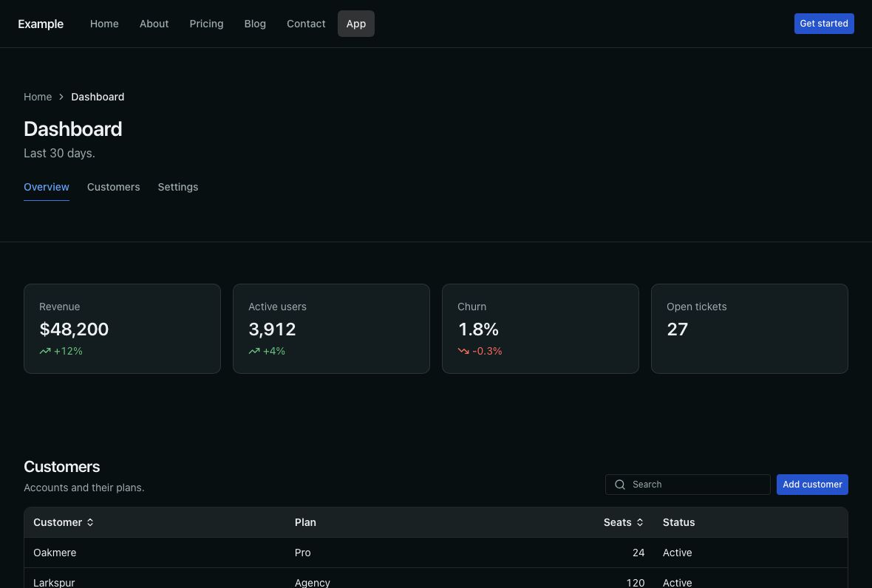The height and width of the screenshot is (588, 872).
Task: Switch to the Customers tab
Action: click(114, 188)
